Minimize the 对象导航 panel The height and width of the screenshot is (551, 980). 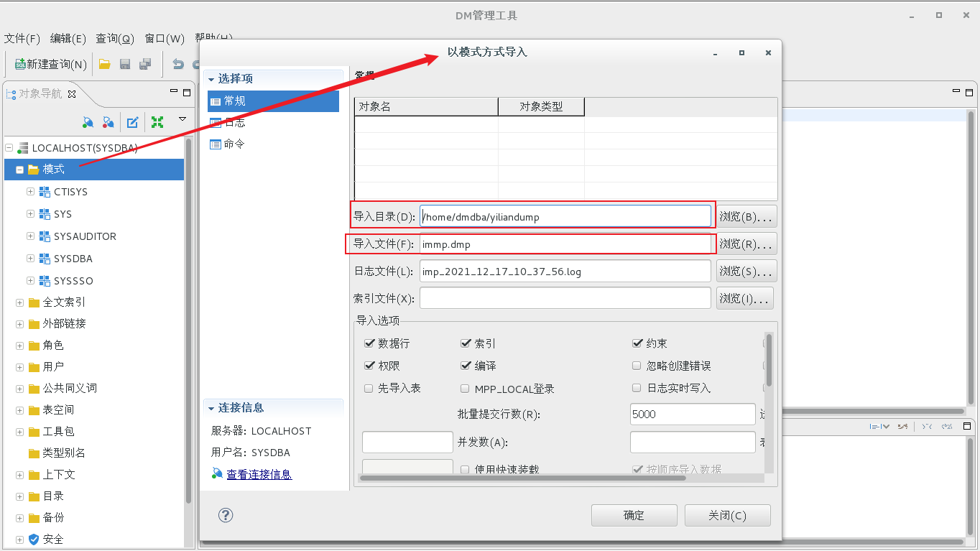click(174, 91)
